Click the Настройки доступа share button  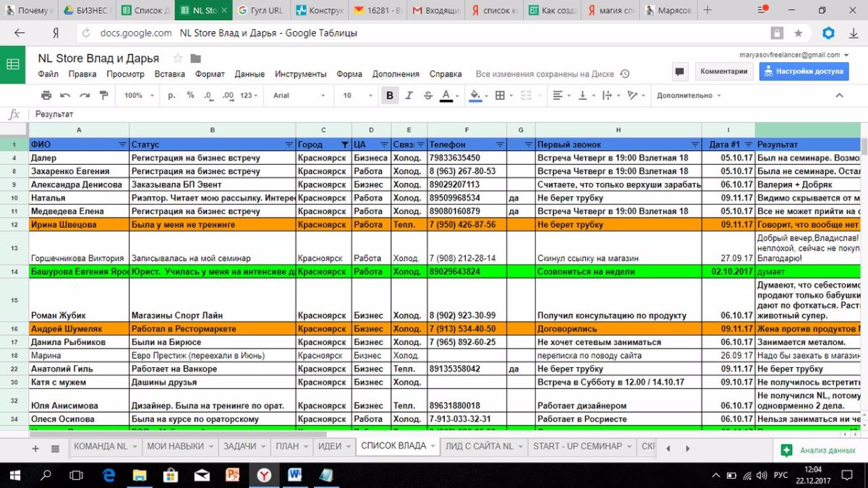803,72
